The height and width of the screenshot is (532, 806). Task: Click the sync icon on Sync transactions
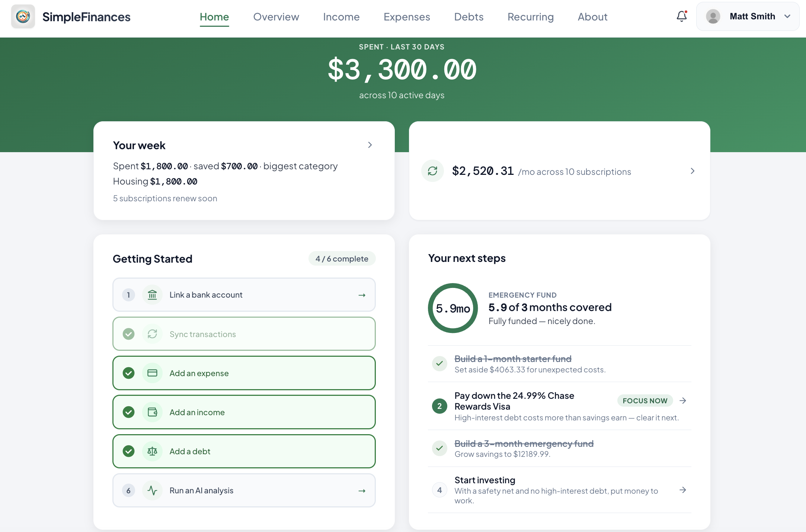[x=152, y=334]
